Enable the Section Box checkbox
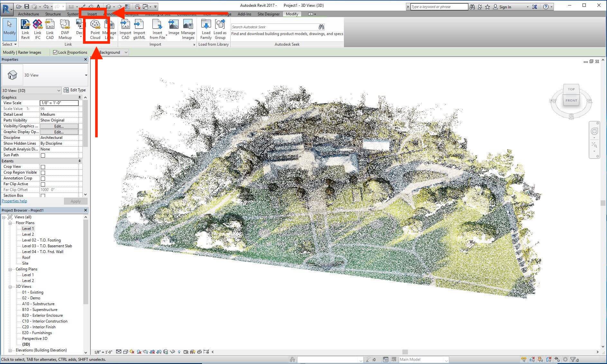 click(43, 196)
